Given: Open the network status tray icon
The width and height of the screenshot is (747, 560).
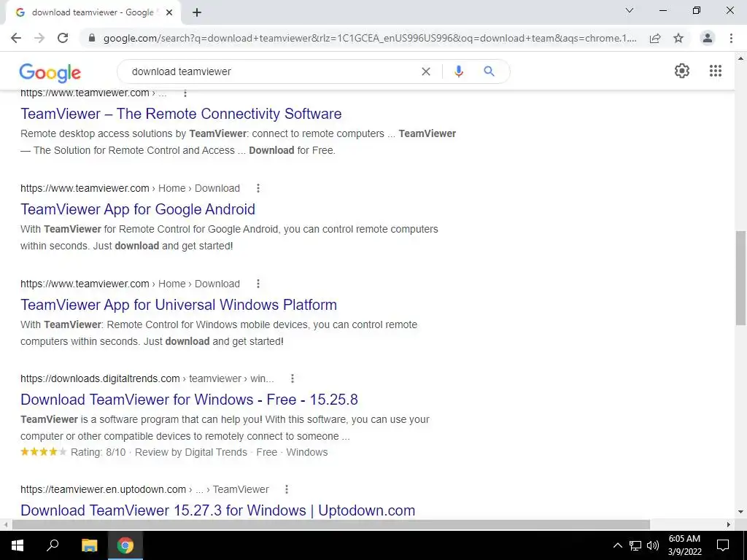Looking at the screenshot, I should point(635,545).
